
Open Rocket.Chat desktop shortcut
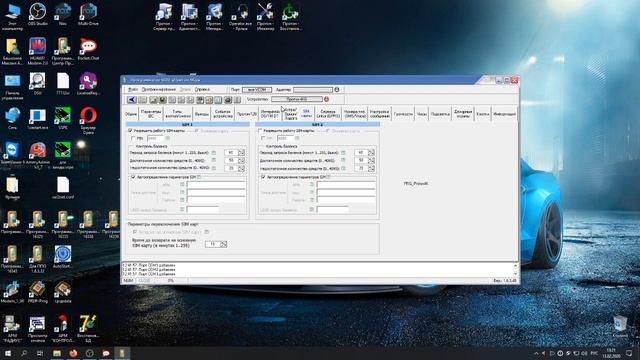click(x=88, y=49)
